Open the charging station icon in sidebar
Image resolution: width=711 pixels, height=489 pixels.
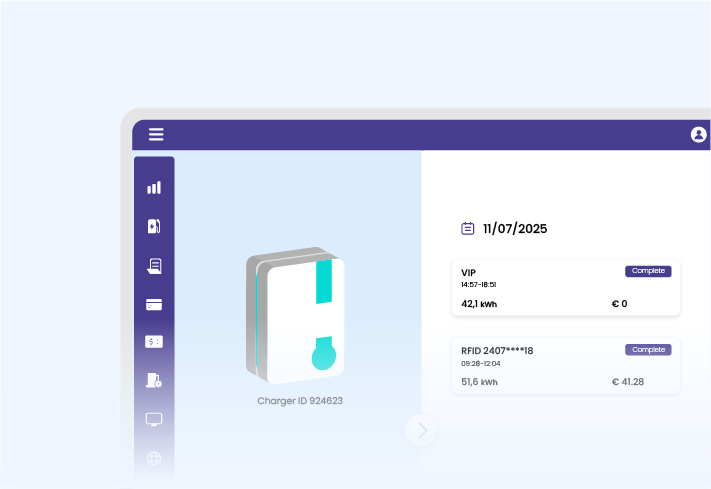(x=154, y=226)
